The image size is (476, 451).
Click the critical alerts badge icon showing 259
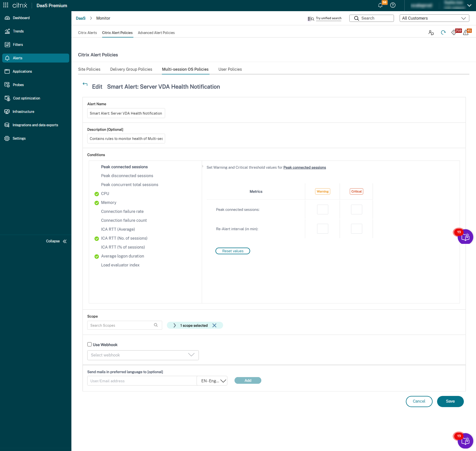pos(454,32)
